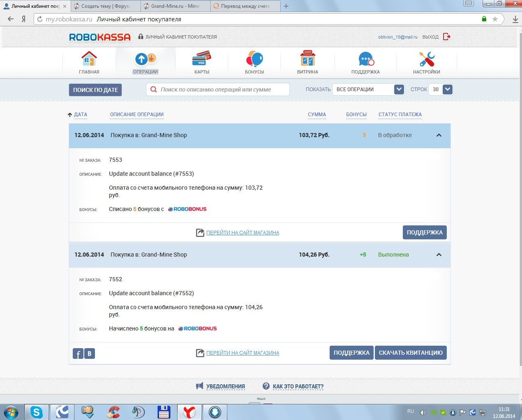
Task: Reload the page with refresh icon
Action: pyautogui.click(x=40, y=19)
